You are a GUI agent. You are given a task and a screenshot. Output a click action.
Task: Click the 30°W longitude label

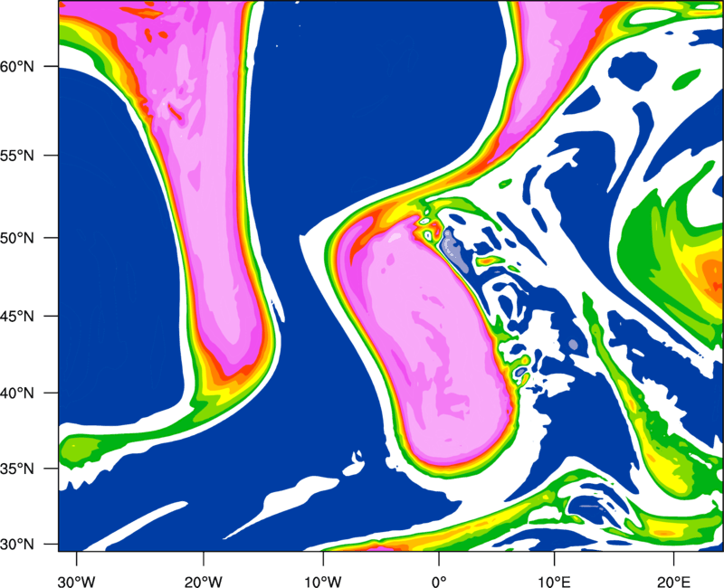[77, 582]
